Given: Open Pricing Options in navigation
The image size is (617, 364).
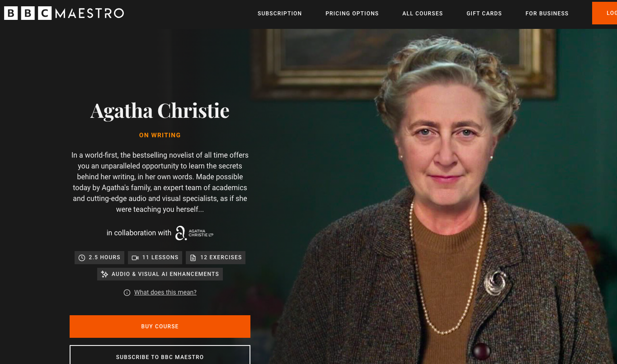Looking at the screenshot, I should (352, 14).
